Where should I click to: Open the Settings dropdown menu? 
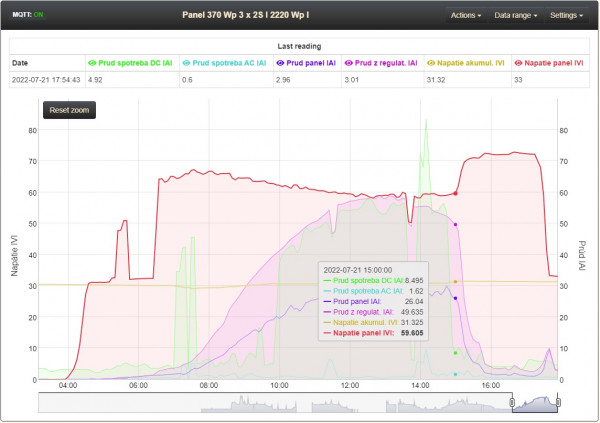[x=566, y=15]
